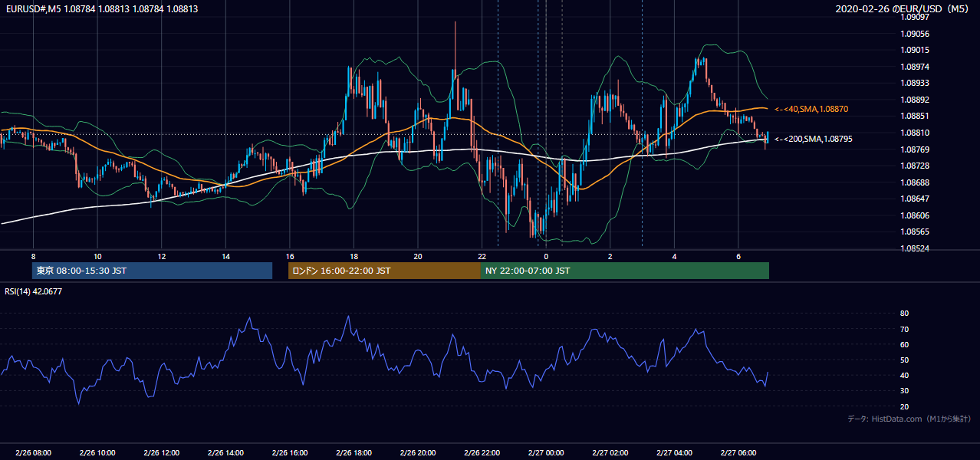The height and width of the screenshot is (460, 980).
Task: Click RSI axis level 50
Action: click(x=905, y=360)
